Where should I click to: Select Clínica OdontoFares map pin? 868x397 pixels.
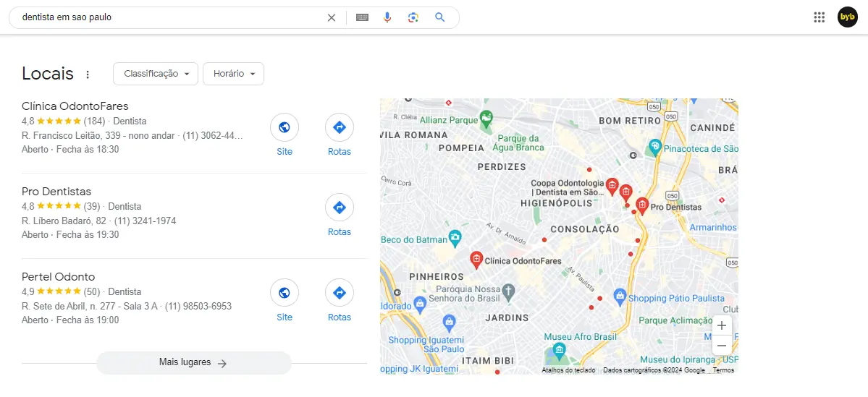pyautogui.click(x=476, y=260)
